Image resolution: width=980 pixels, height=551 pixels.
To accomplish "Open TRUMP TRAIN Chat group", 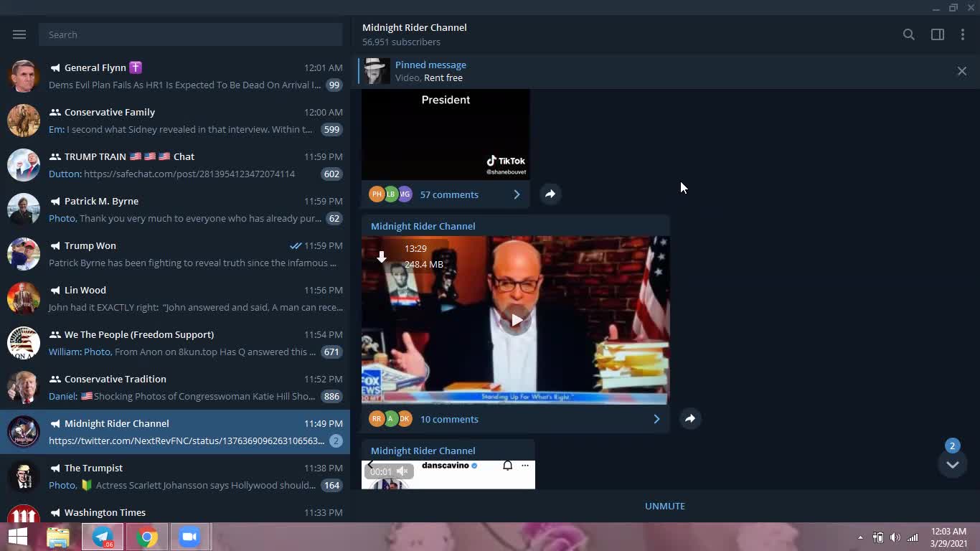I will click(x=175, y=165).
